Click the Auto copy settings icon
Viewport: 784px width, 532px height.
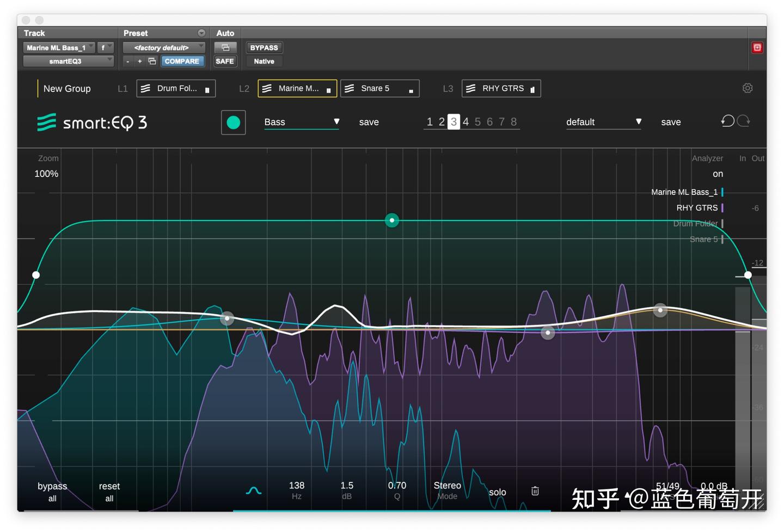(225, 47)
